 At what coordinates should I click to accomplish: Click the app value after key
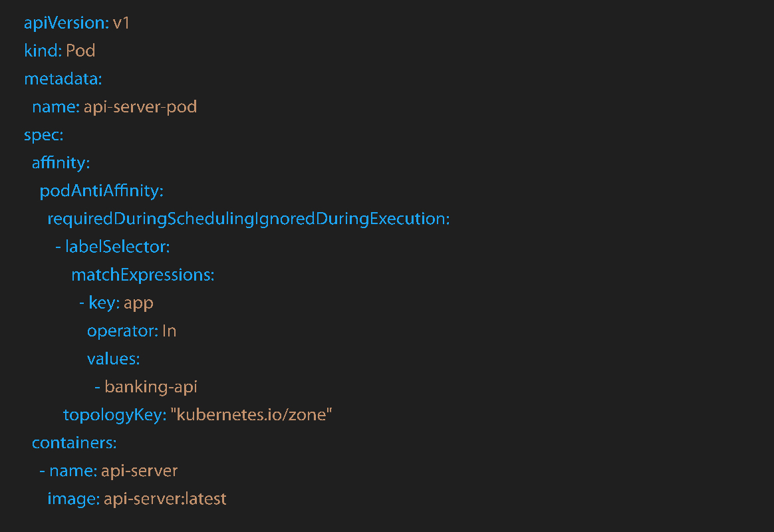pyautogui.click(x=138, y=303)
